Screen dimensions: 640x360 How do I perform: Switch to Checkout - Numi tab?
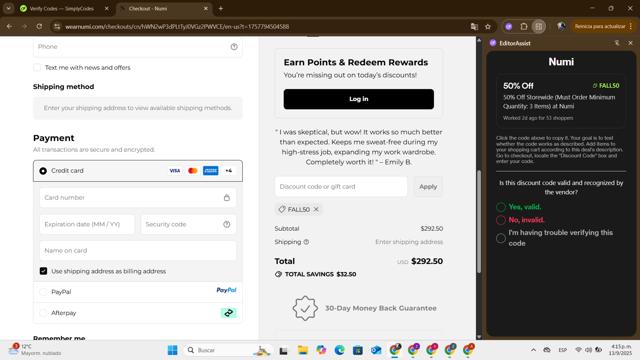(164, 8)
